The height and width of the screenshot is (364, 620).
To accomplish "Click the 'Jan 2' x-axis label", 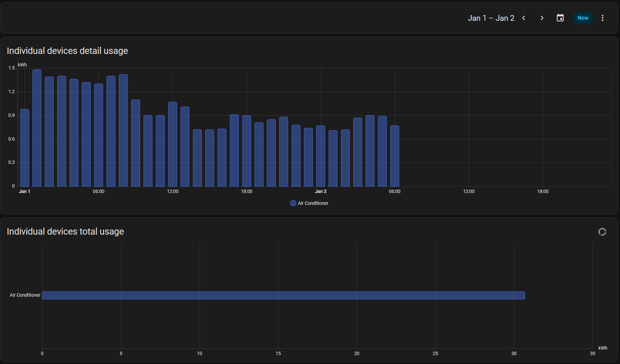I will click(321, 191).
